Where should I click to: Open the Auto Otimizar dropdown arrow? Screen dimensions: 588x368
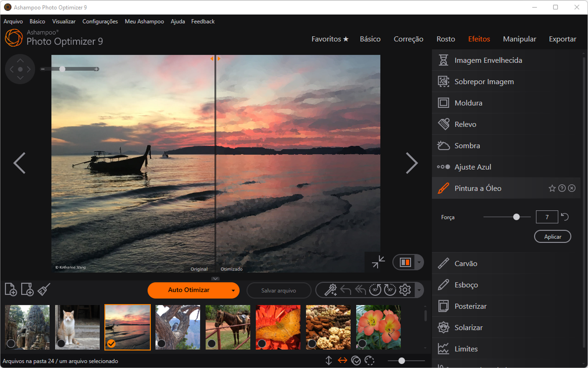[233, 290]
